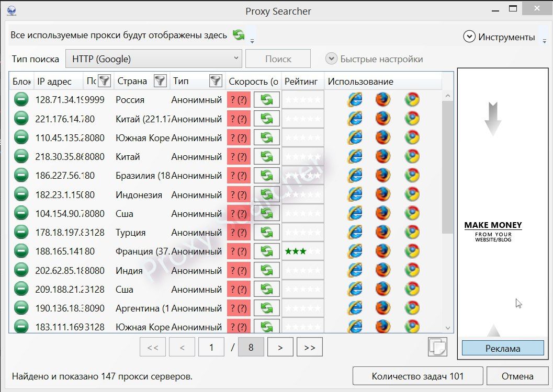
Task: Click the green refresh icon beside used proxies text
Action: pos(239,35)
